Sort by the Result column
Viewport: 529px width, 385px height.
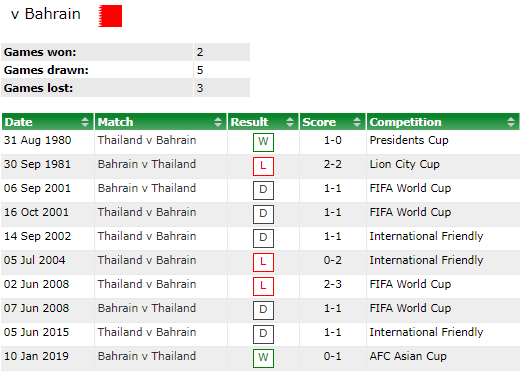[x=263, y=122]
